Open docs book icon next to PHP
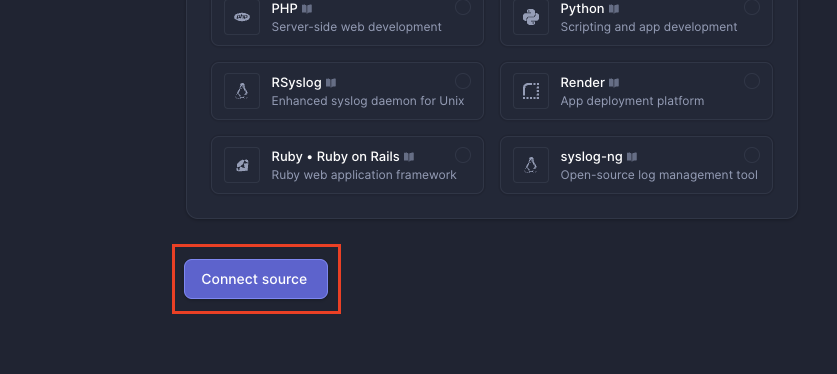 (307, 9)
